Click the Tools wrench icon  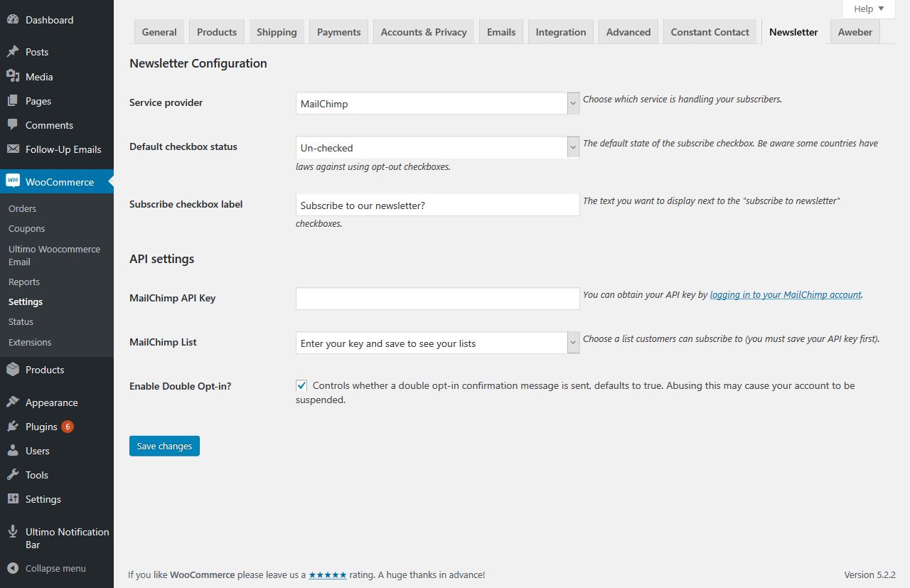pos(13,475)
